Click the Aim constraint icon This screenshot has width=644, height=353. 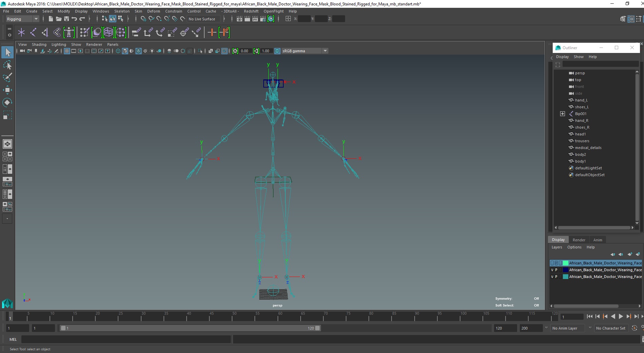coord(184,33)
